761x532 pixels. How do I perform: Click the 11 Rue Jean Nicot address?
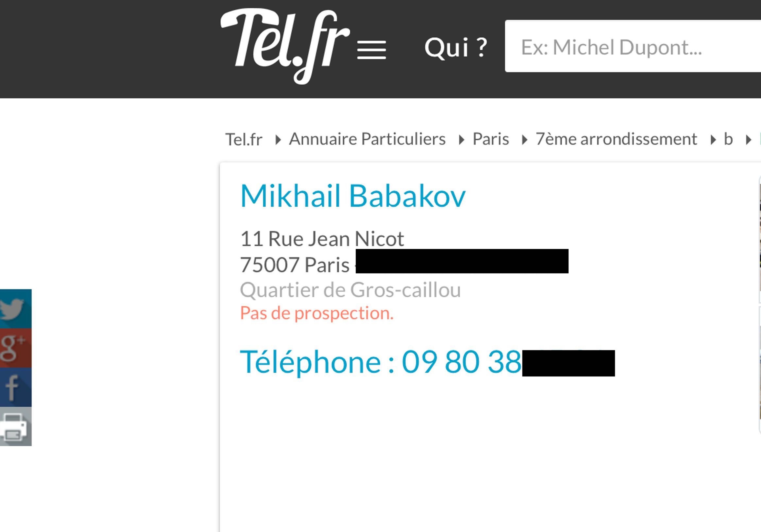pos(322,239)
